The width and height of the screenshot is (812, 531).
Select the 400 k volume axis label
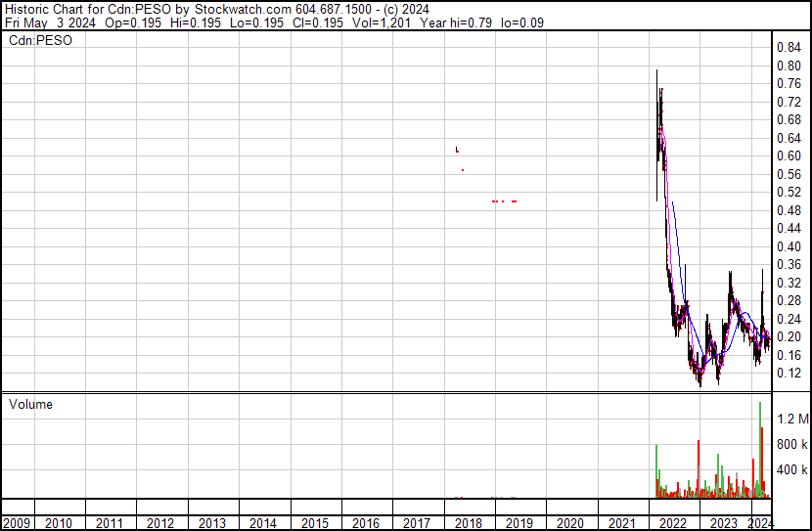tap(791, 470)
